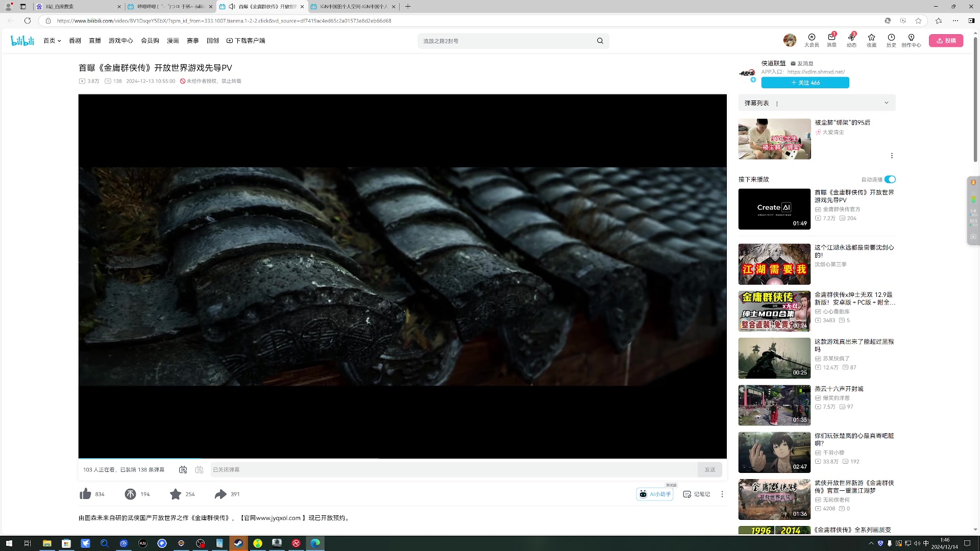Image resolution: width=980 pixels, height=551 pixels.
Task: Open the 消息 messages icon
Action: tap(831, 40)
